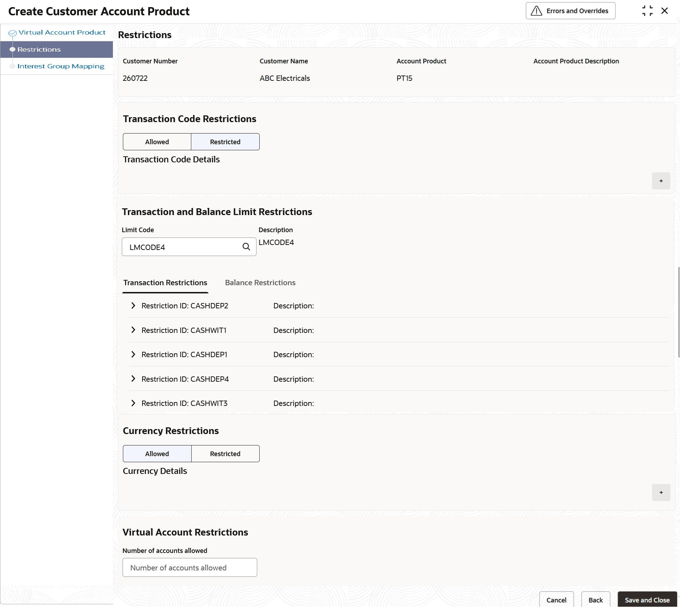This screenshot has width=680, height=616.
Task: Select Allowed for Transaction Code Restrictions
Action: [157, 142]
